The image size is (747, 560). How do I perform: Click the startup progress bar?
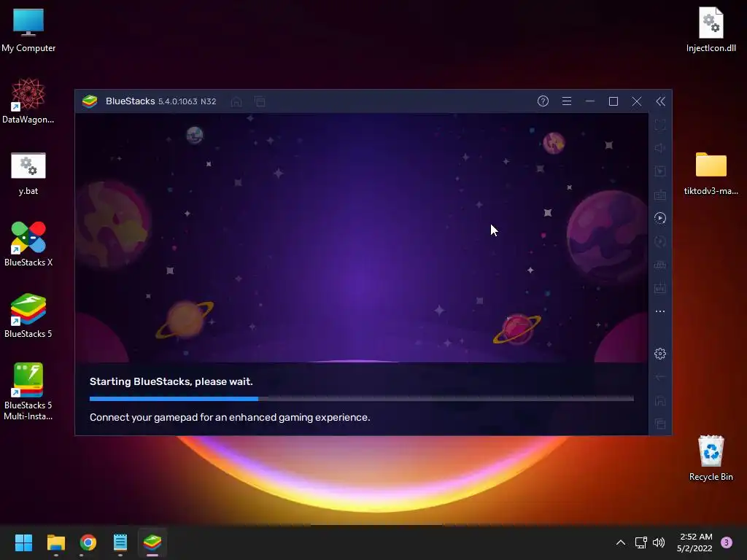[x=362, y=399]
